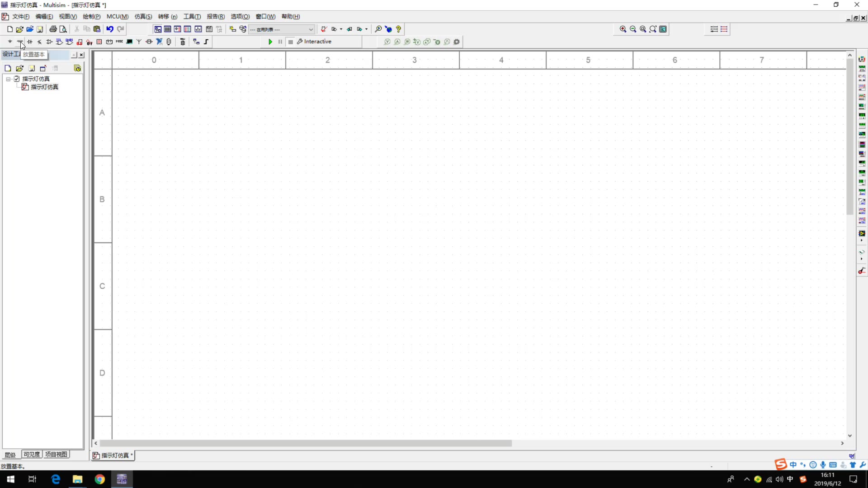Viewport: 868px width, 488px height.
Task: Switch to the 可见度 tab
Action: (32, 455)
